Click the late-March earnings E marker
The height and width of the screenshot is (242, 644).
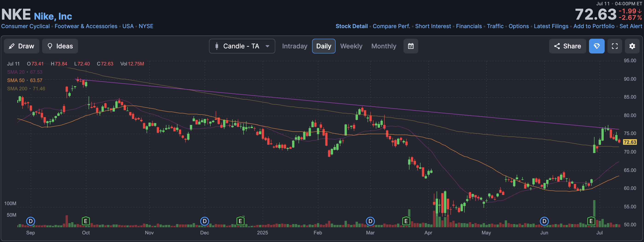coord(406,221)
